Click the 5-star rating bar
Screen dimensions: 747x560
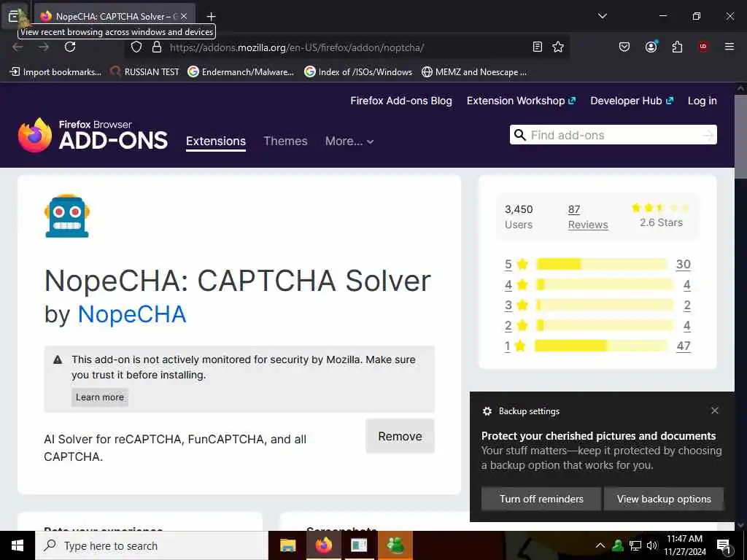coord(602,264)
